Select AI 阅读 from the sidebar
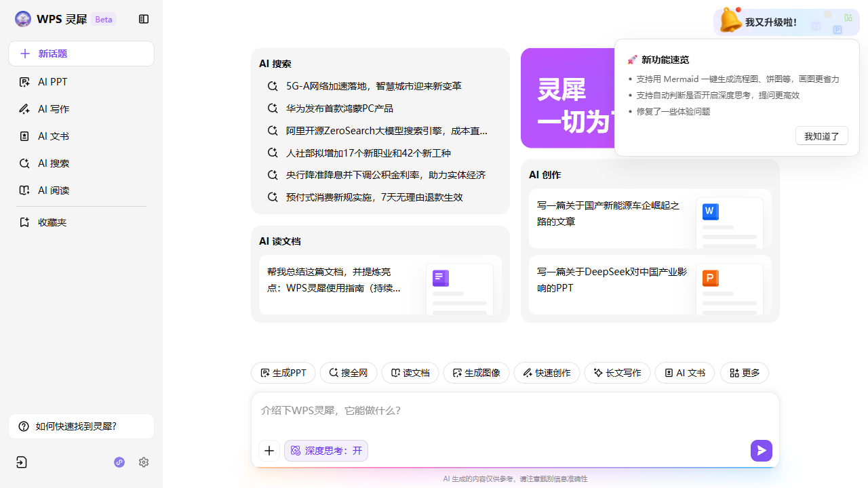 pos(54,190)
